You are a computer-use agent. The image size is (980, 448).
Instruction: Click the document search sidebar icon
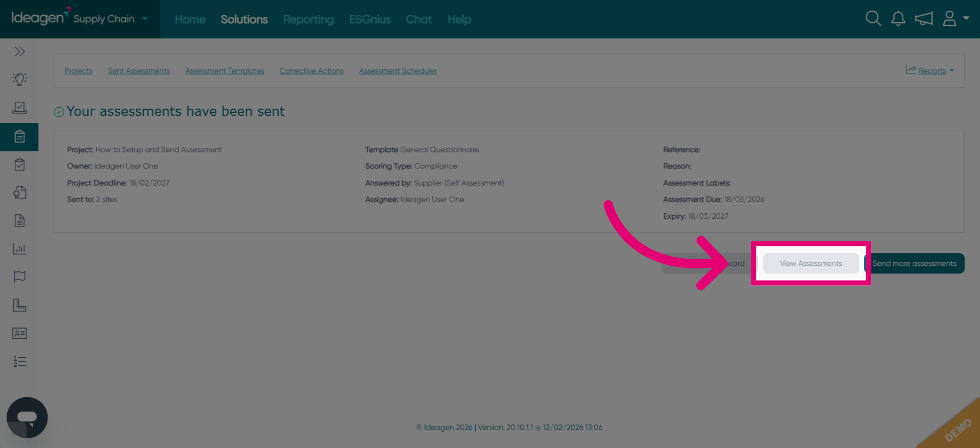(19, 192)
